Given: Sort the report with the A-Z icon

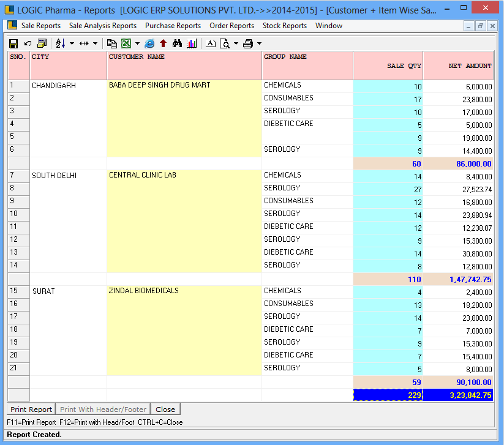Looking at the screenshot, I should pos(61,43).
